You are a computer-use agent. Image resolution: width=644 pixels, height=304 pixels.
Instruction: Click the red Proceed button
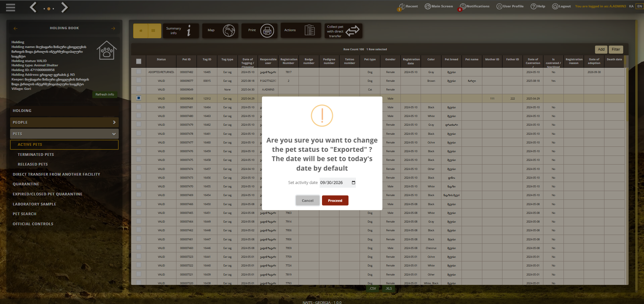click(x=335, y=200)
